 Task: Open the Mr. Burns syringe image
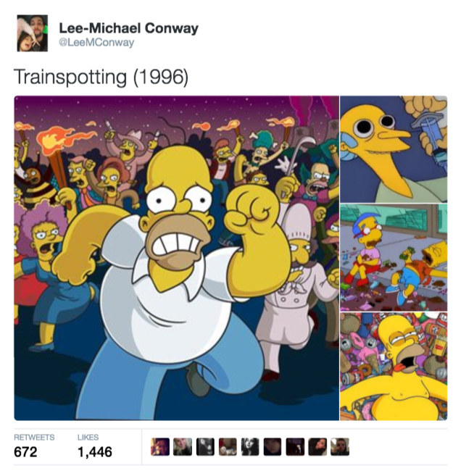(x=394, y=149)
